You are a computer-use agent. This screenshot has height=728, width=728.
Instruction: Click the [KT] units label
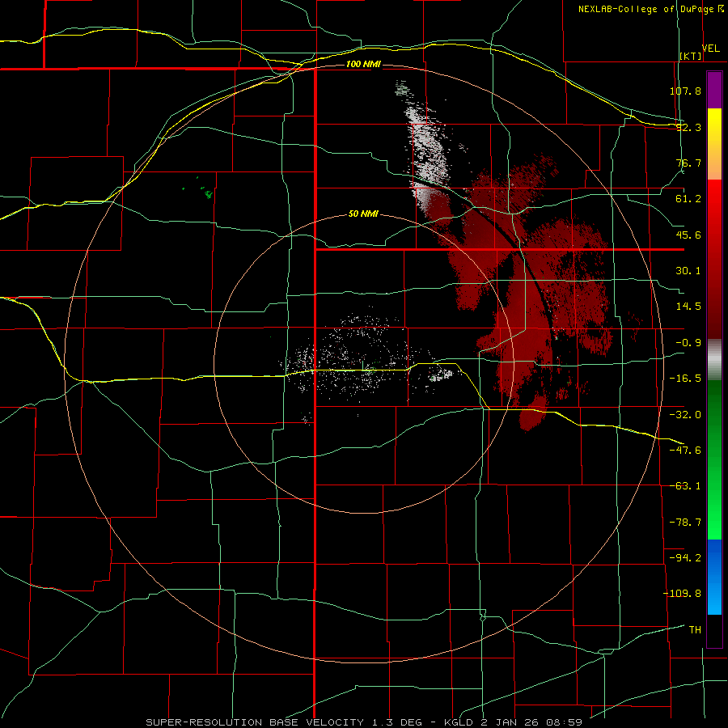(x=691, y=56)
